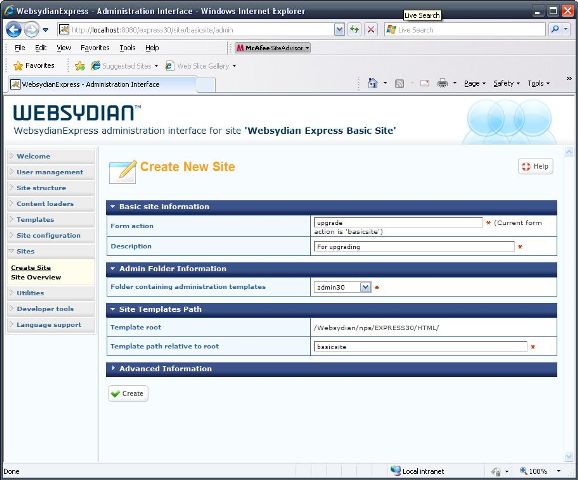The width and height of the screenshot is (578, 480).
Task: Click the Description input field
Action: [414, 247]
